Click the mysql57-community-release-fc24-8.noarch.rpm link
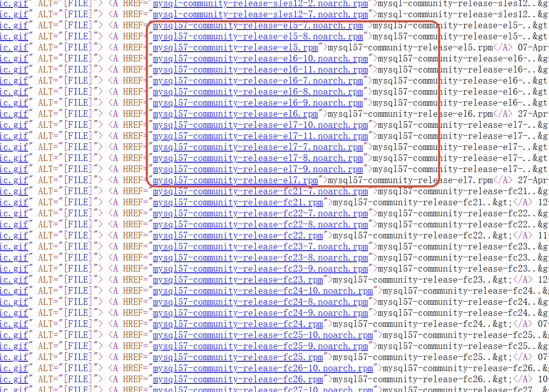This screenshot has height=392, width=549. coord(260,302)
